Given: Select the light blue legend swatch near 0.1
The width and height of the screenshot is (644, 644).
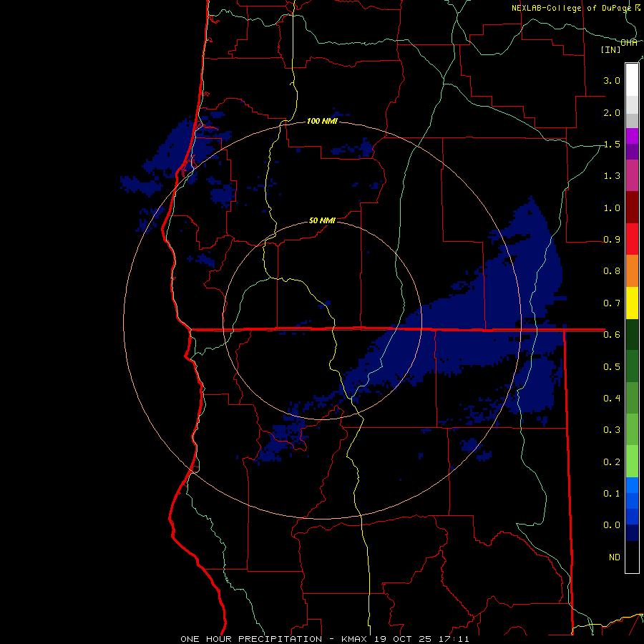Looking at the screenshot, I should pos(632,484).
